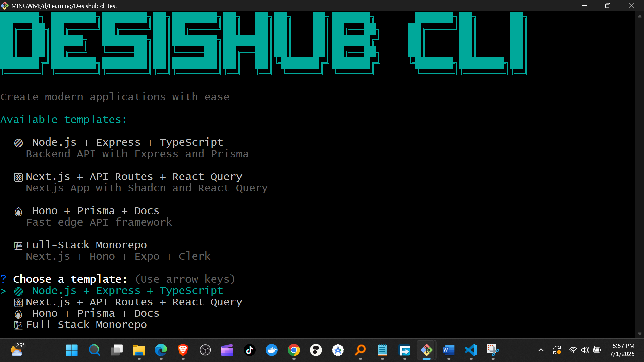Image resolution: width=644 pixels, height=362 pixels.
Task: Select the Next.js + API Routes + React Query prompt option
Action: click(x=128, y=302)
